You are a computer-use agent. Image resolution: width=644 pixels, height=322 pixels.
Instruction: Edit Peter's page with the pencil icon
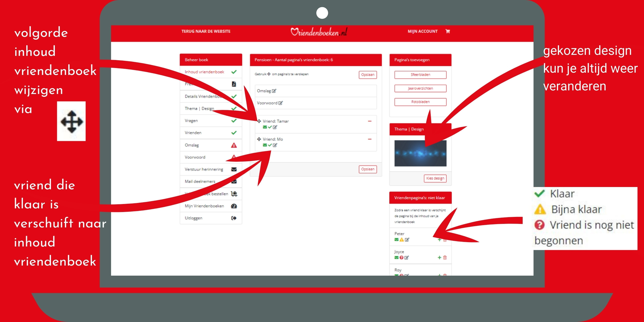pos(407,240)
